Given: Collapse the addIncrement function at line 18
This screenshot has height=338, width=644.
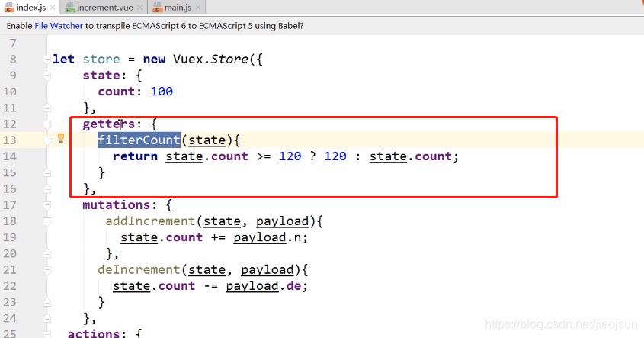Looking at the screenshot, I should point(46,221).
